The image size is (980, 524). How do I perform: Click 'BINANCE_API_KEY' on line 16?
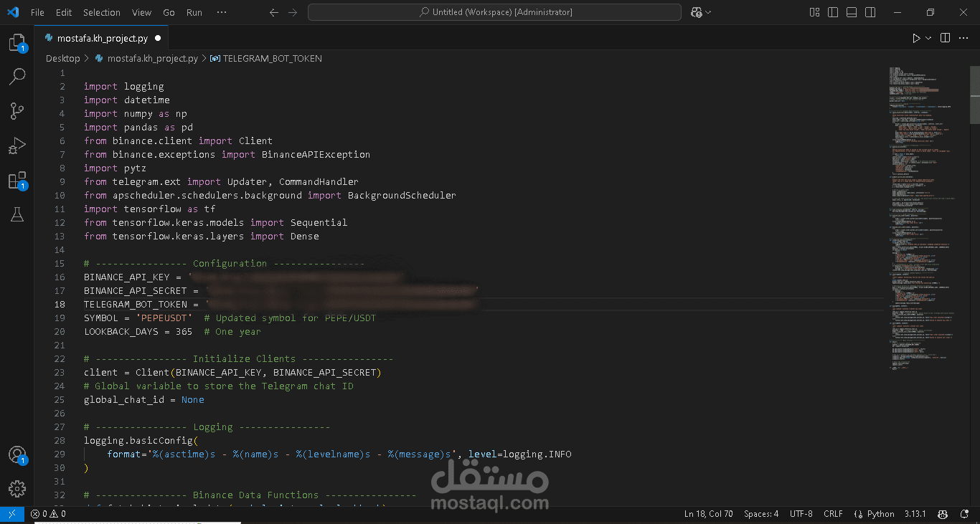[x=127, y=277]
